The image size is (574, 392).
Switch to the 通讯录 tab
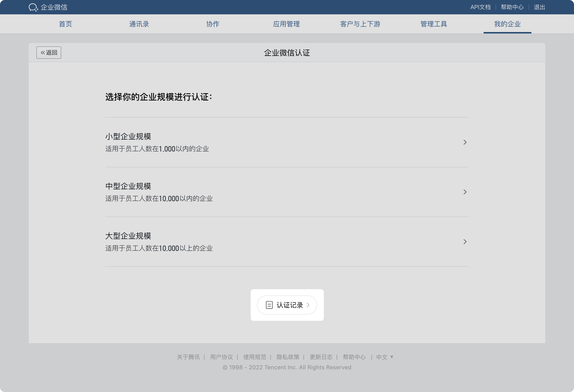point(139,24)
